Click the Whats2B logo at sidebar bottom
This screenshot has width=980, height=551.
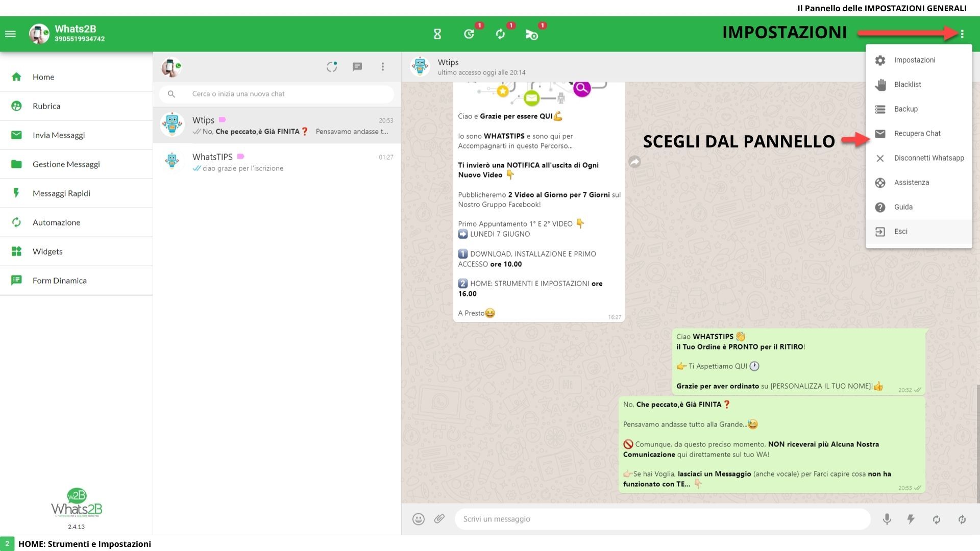tap(77, 504)
